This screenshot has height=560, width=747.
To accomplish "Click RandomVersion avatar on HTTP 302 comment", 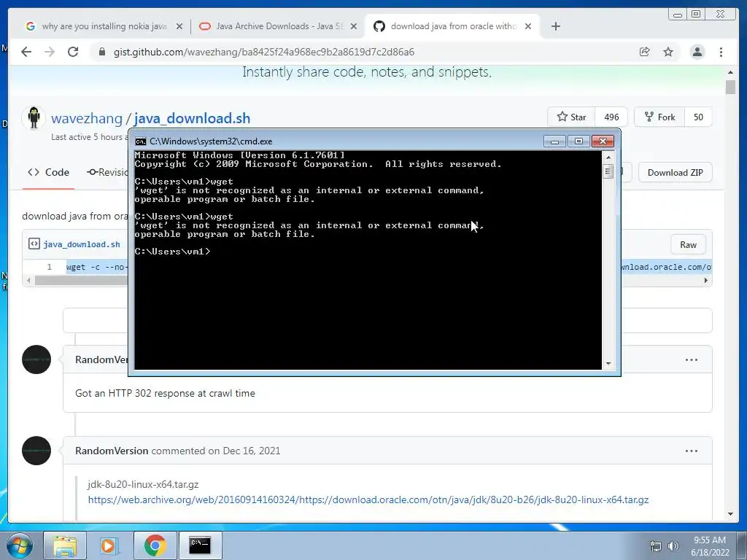I will [x=36, y=359].
